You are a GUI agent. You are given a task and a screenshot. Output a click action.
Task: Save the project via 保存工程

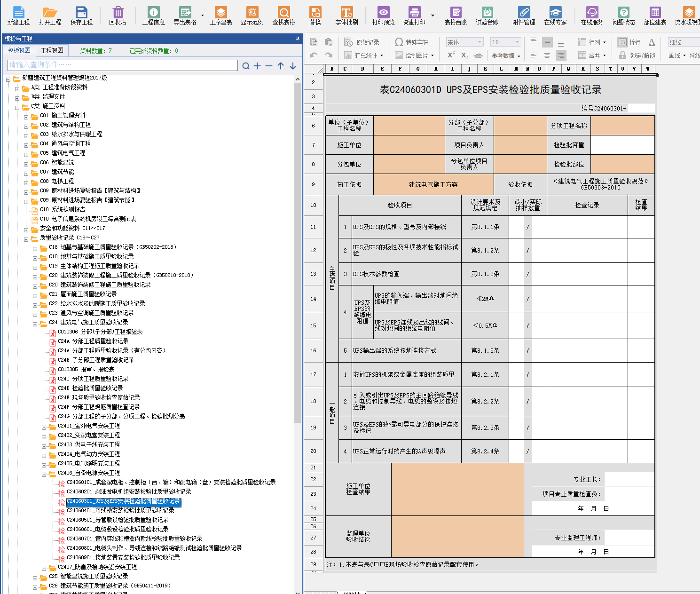coord(81,16)
